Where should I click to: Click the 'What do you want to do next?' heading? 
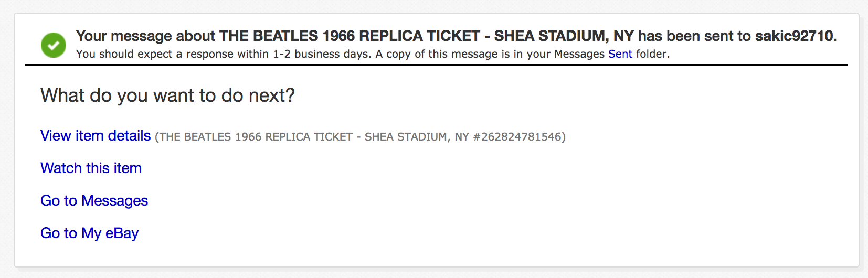click(x=167, y=95)
